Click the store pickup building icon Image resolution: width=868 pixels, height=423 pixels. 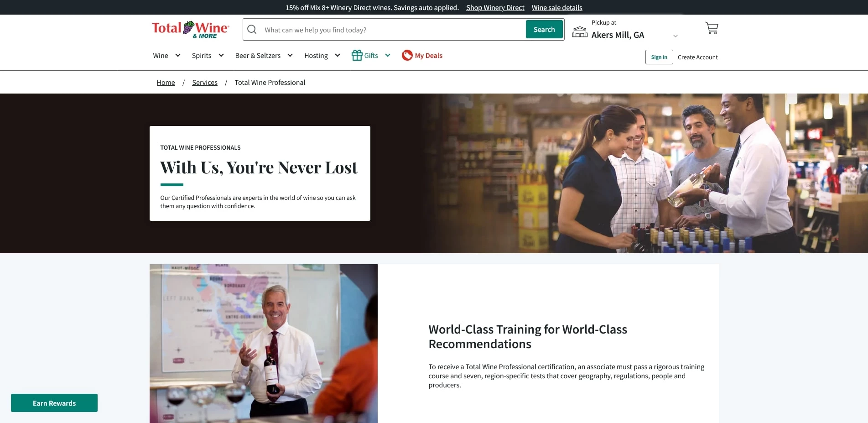[x=580, y=31]
